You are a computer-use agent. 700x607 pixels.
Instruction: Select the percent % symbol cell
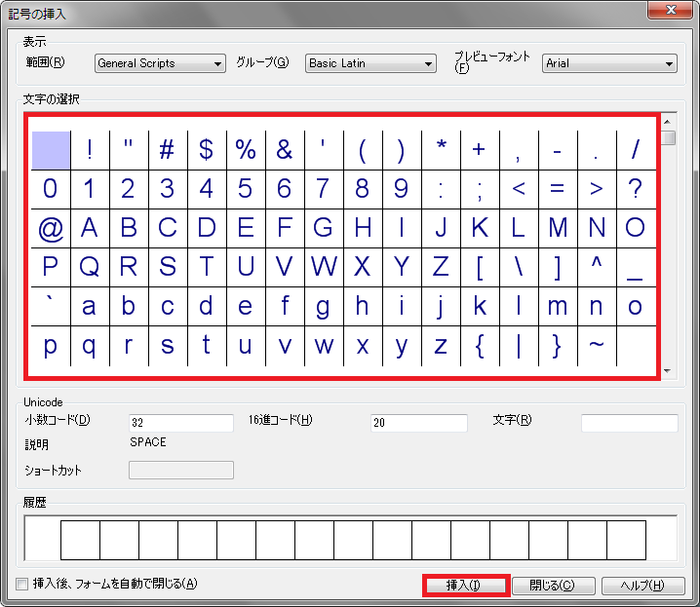[246, 150]
